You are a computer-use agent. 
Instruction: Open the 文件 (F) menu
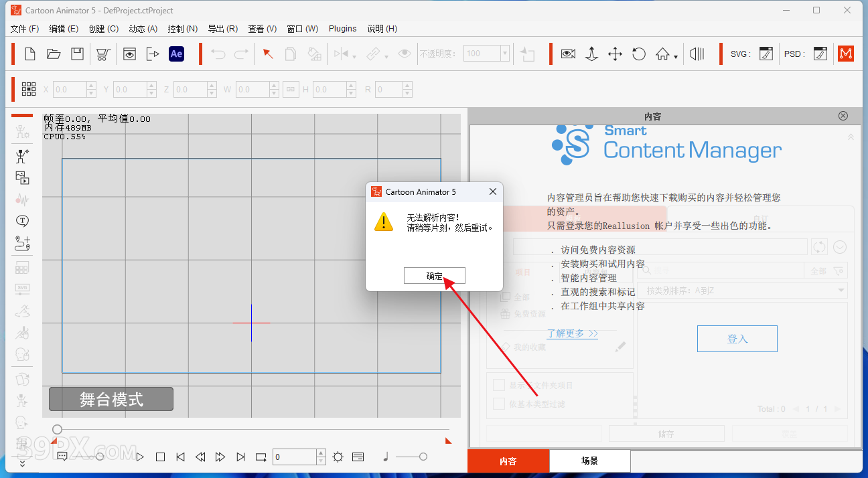tap(25, 29)
